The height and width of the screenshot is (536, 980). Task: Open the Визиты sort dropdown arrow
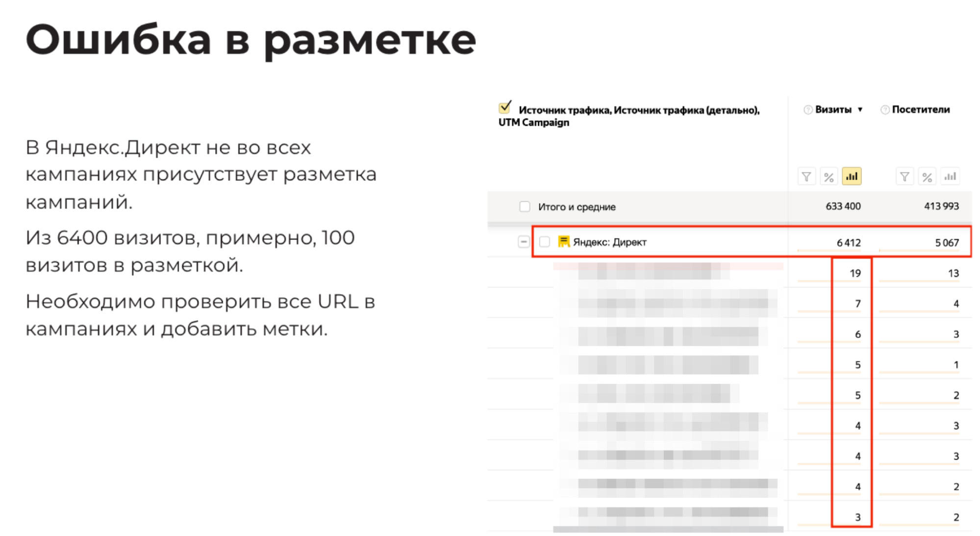(x=860, y=110)
